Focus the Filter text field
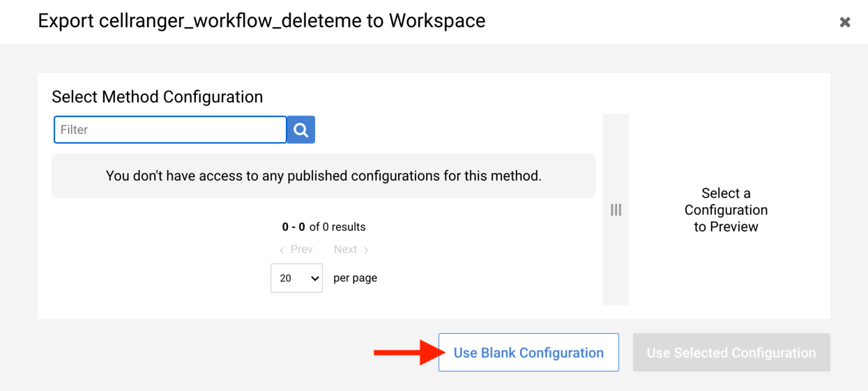 (x=170, y=130)
